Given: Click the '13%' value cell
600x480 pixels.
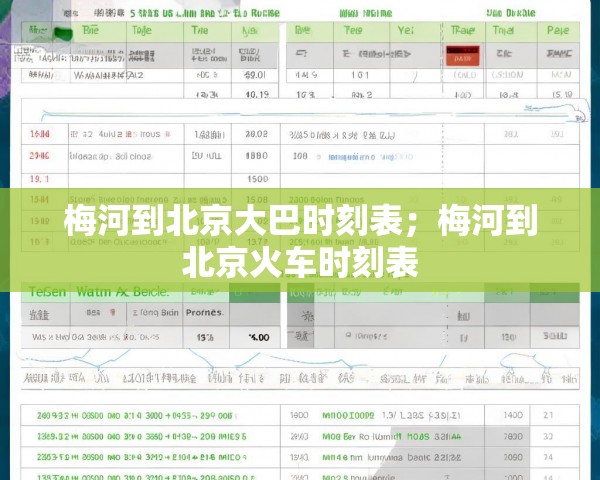Looking at the screenshot, I should (x=205, y=338).
